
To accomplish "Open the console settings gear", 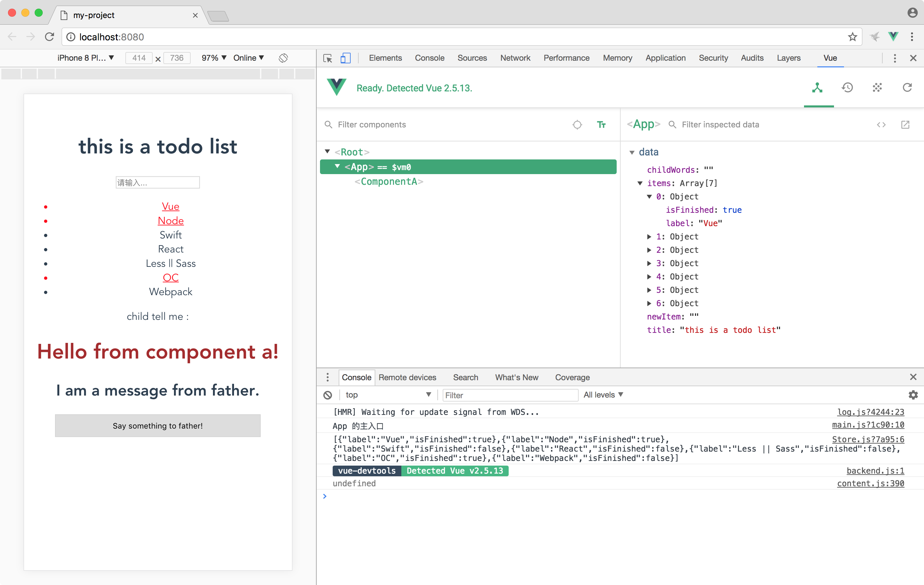I will [x=913, y=395].
